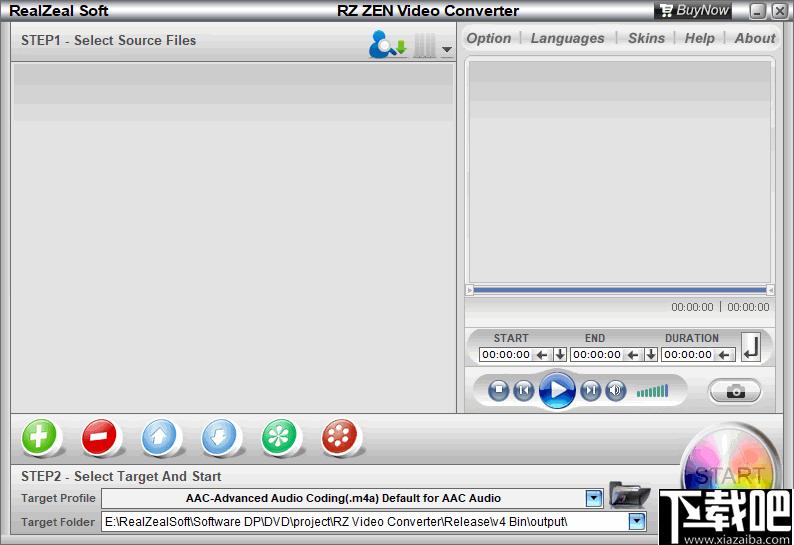Click the column view icon in STEP1 header
794x545 pixels.
click(x=424, y=46)
